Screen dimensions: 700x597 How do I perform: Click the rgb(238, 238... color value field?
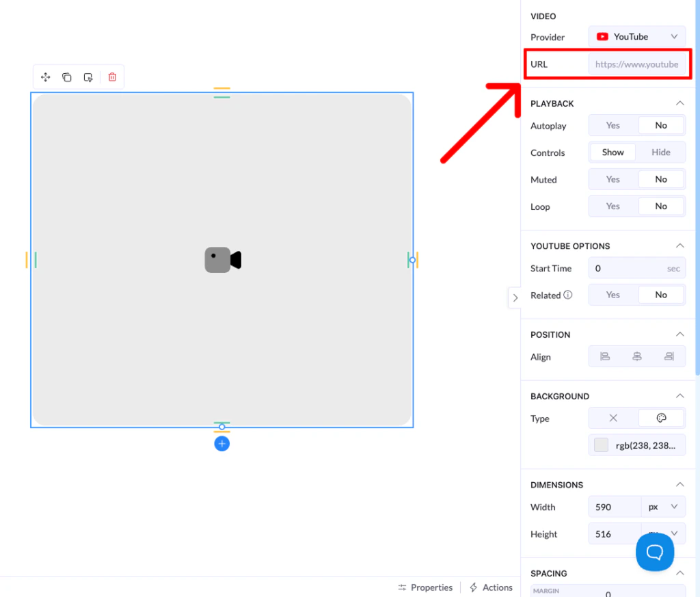pyautogui.click(x=637, y=445)
